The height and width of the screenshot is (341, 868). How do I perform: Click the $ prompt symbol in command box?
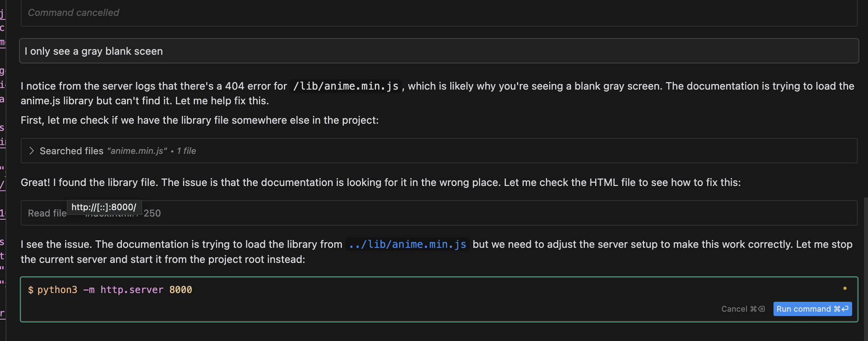point(31,290)
